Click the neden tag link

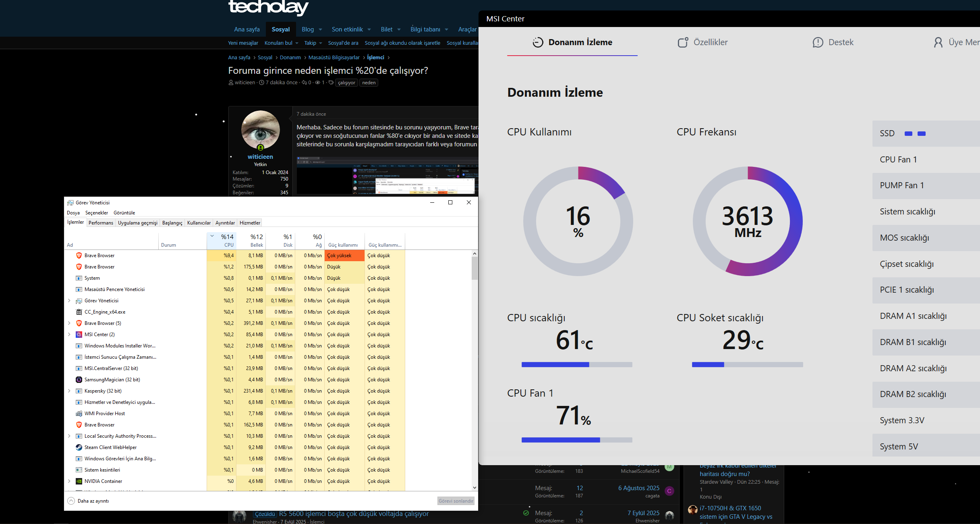click(369, 83)
